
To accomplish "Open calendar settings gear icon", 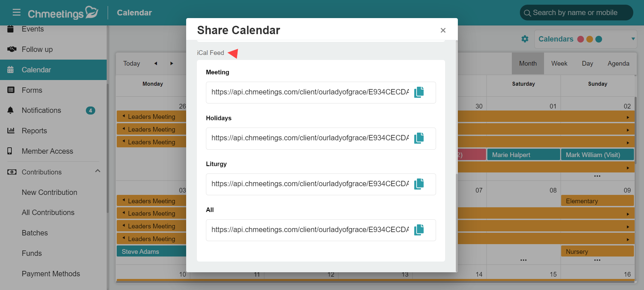I will 525,39.
